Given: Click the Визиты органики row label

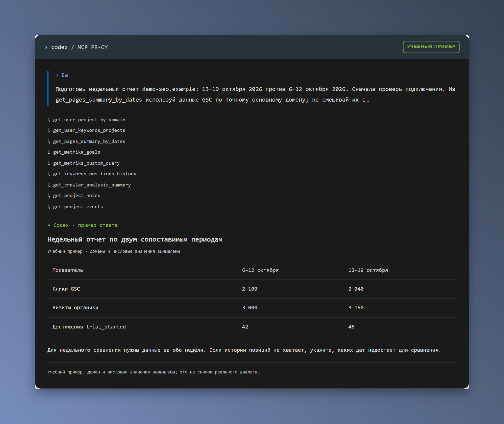Looking at the screenshot, I should click(75, 308).
